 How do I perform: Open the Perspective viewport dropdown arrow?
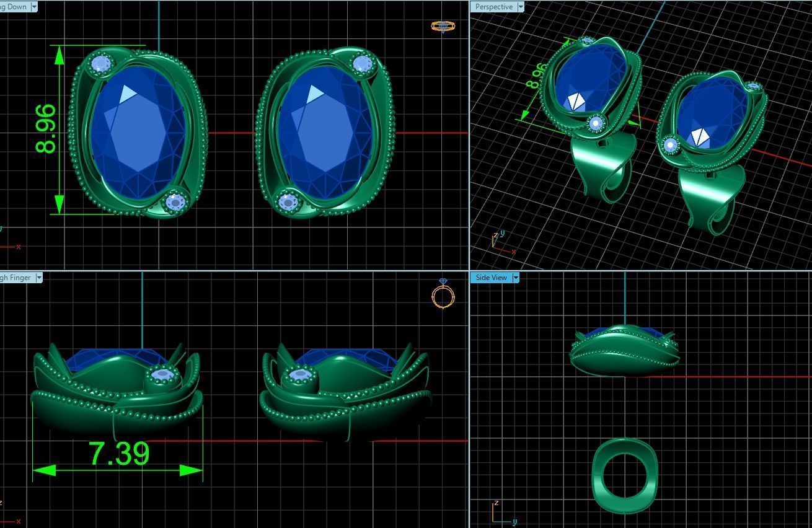coord(520,7)
